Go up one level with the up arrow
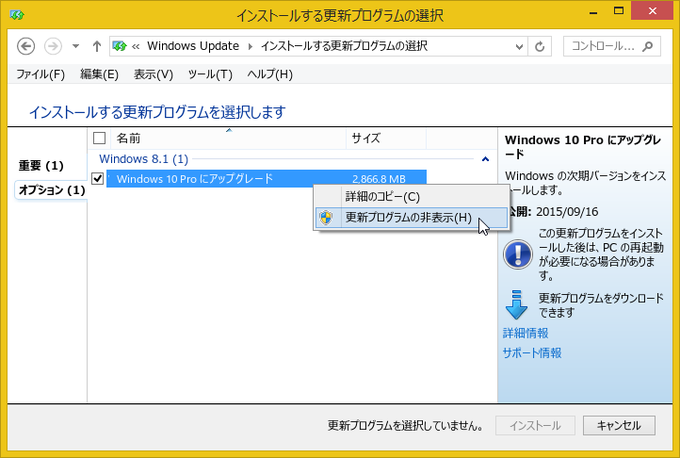The width and height of the screenshot is (680, 458). pyautogui.click(x=97, y=46)
